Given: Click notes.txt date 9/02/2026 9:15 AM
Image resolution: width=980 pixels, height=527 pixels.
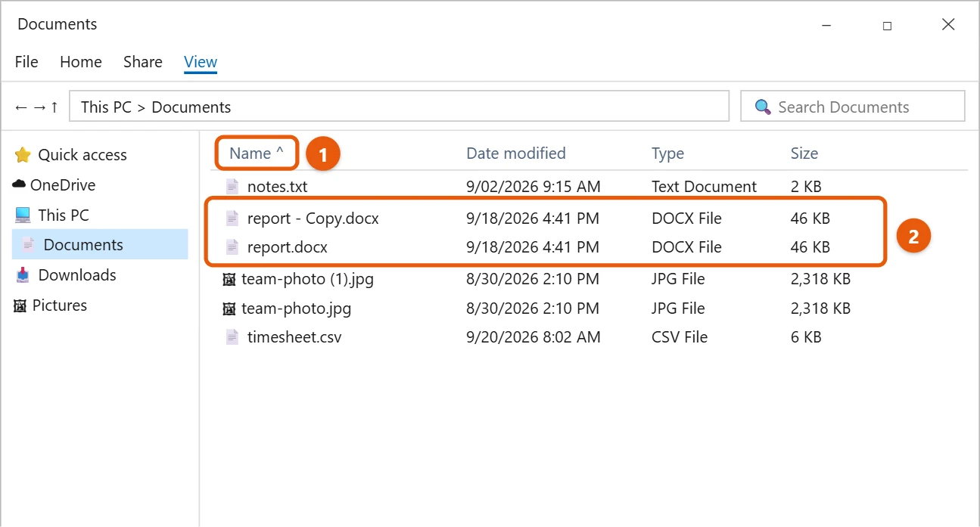Looking at the screenshot, I should click(x=534, y=187).
